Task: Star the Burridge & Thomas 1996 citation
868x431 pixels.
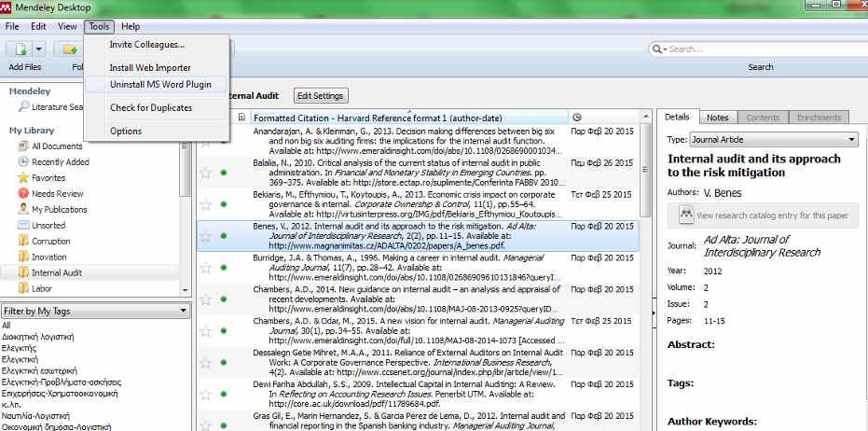Action: coord(205,268)
